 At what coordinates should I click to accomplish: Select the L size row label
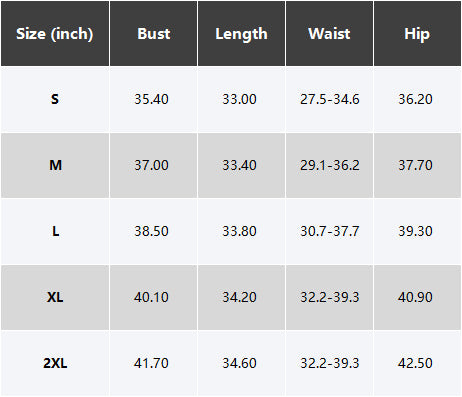(x=55, y=231)
